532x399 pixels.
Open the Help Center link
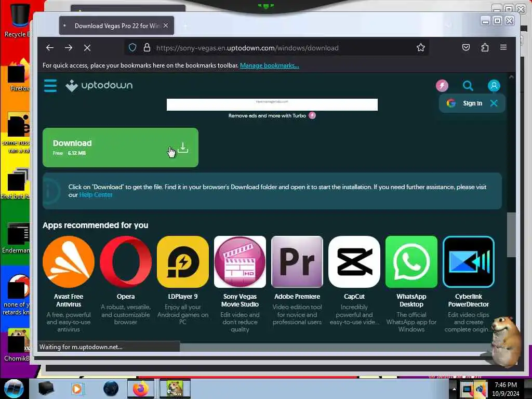[96, 195]
